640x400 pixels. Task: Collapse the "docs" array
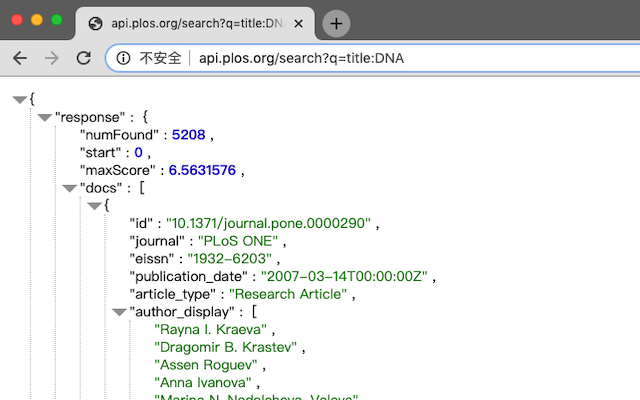[69, 188]
